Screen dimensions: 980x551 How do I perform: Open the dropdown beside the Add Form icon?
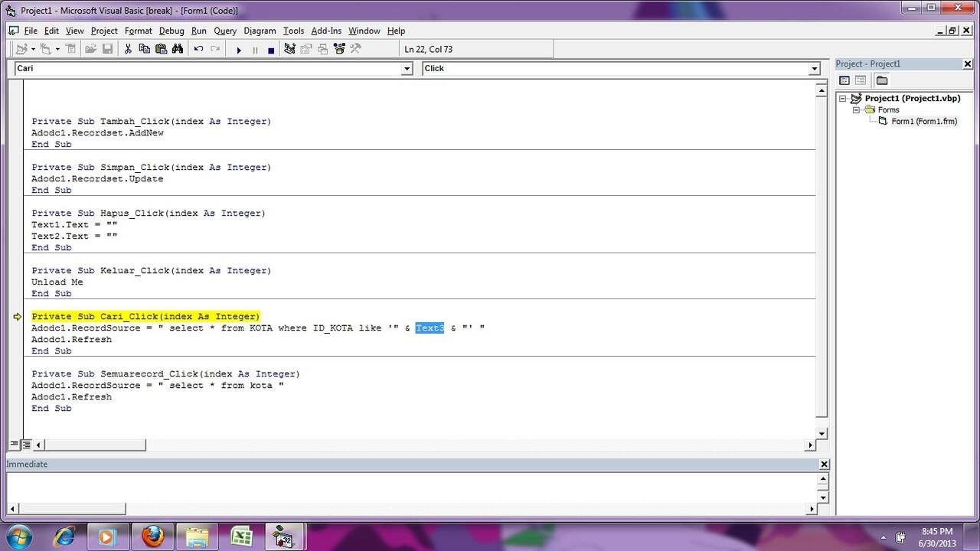[57, 49]
